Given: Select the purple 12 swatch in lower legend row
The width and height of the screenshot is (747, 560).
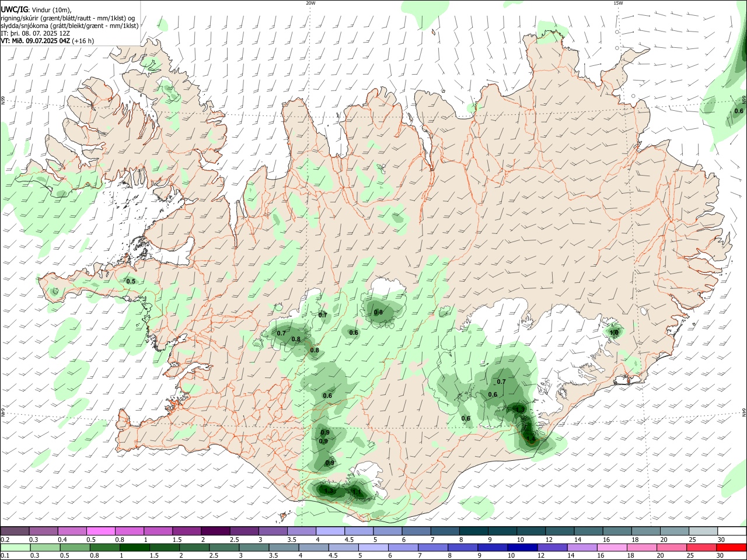Looking at the screenshot, I should (x=553, y=548).
